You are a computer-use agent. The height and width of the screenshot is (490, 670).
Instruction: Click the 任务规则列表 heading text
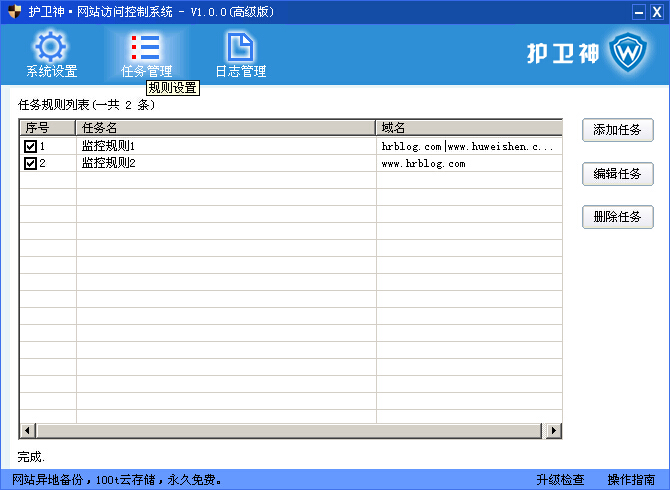(86, 105)
